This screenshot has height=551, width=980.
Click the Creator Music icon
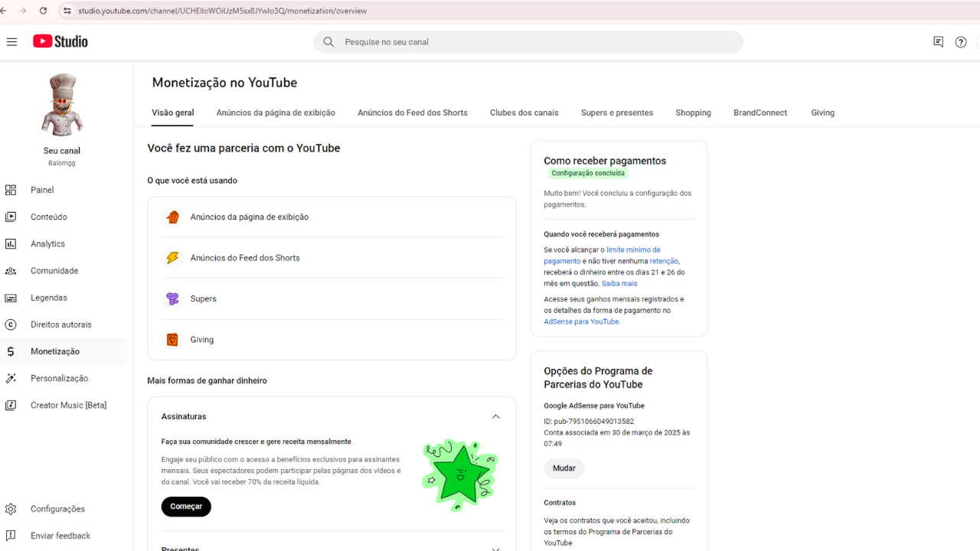click(11, 405)
